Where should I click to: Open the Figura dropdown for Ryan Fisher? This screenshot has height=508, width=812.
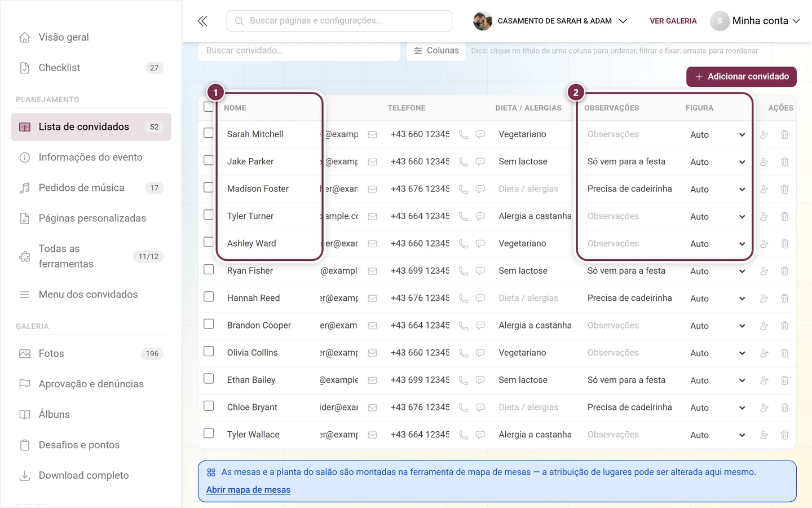[x=717, y=271]
